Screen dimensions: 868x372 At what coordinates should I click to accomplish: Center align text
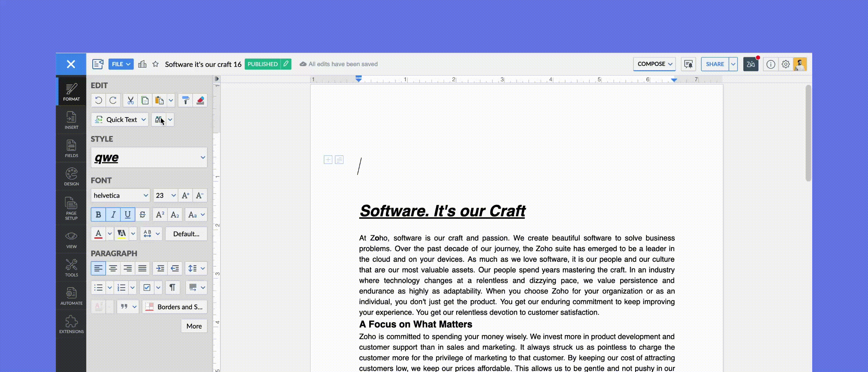coord(113,268)
